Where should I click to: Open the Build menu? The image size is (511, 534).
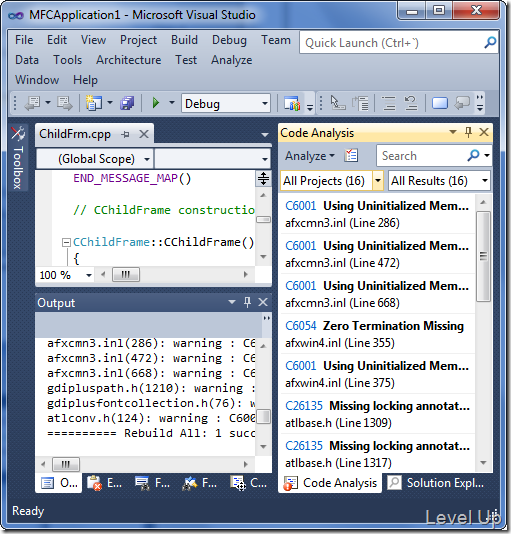tap(184, 40)
